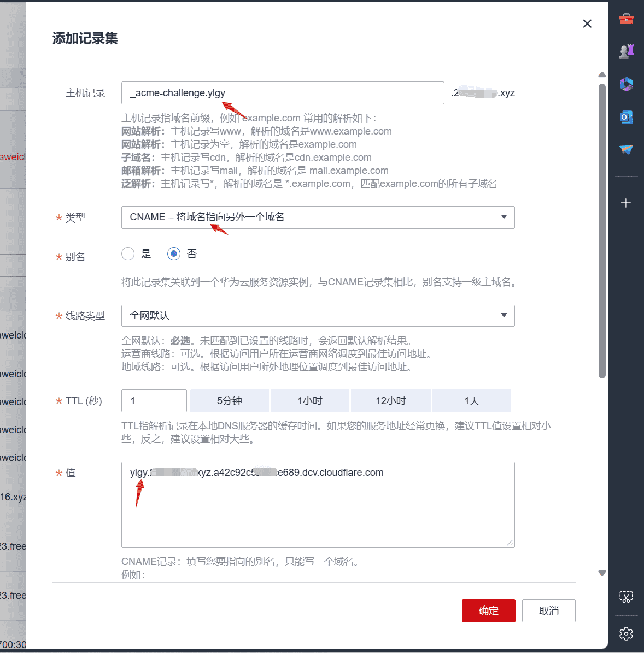Click the dialog's vertical scrollbar thumb

pyautogui.click(x=602, y=231)
